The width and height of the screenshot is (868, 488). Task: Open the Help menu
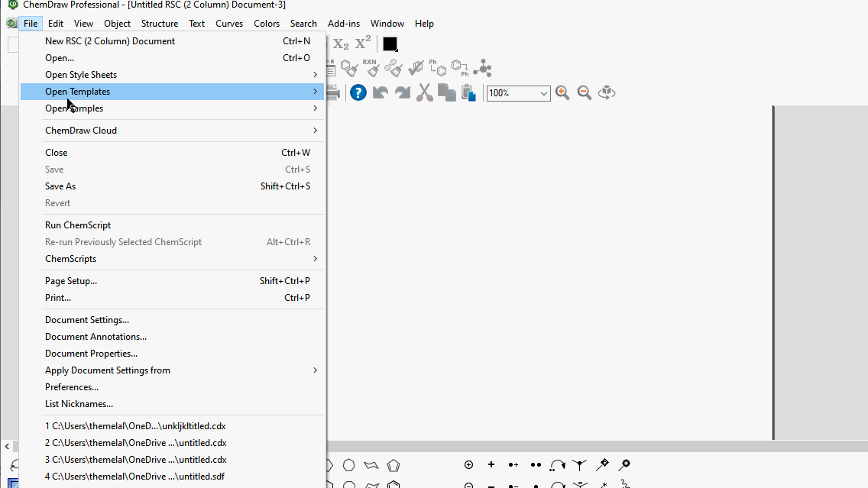point(424,23)
